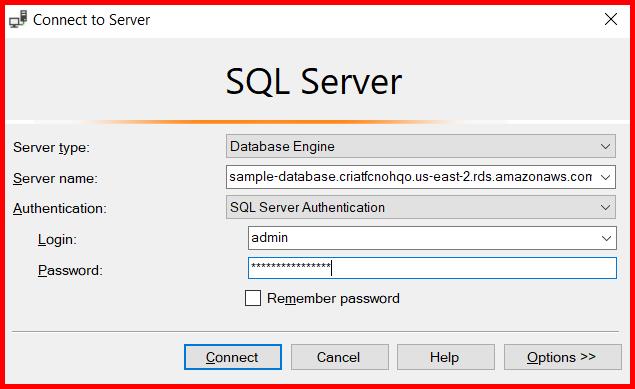This screenshot has width=635, height=389.
Task: Click inside the Password input field
Action: point(432,268)
